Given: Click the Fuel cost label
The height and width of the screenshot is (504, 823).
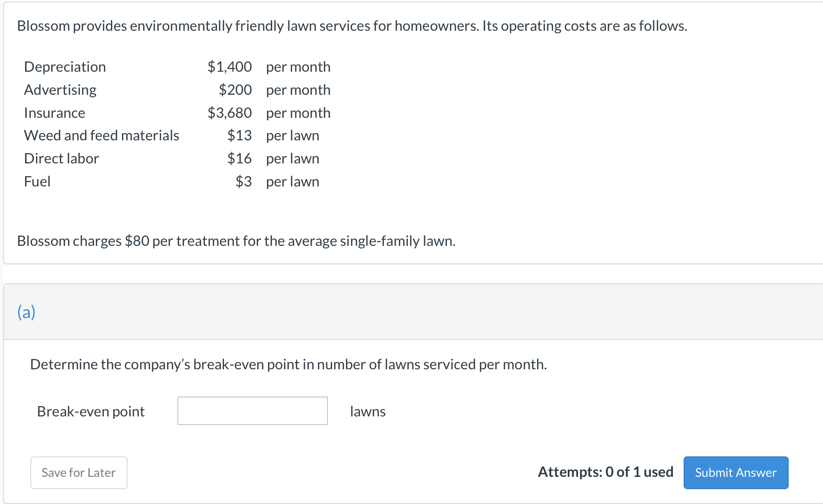Looking at the screenshot, I should tap(37, 181).
